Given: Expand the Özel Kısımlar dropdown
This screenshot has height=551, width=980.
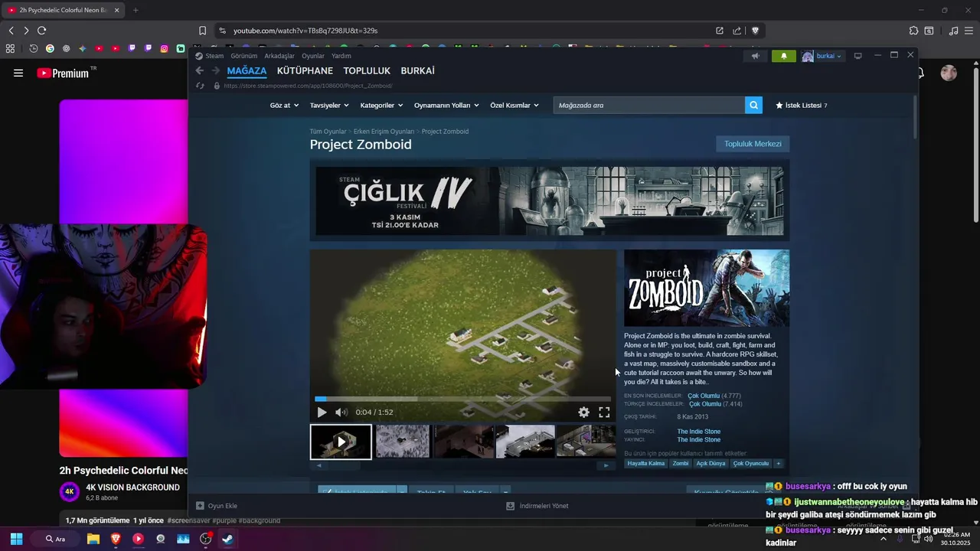Looking at the screenshot, I should [514, 105].
